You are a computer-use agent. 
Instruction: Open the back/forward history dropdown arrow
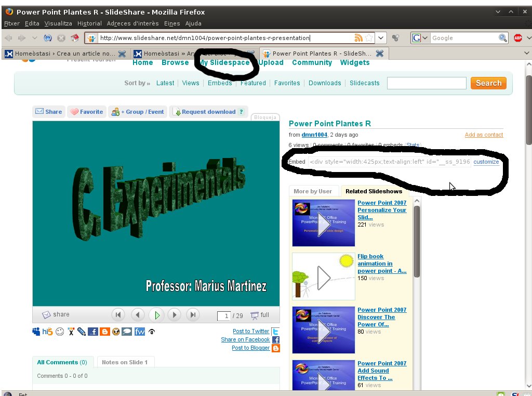point(35,38)
